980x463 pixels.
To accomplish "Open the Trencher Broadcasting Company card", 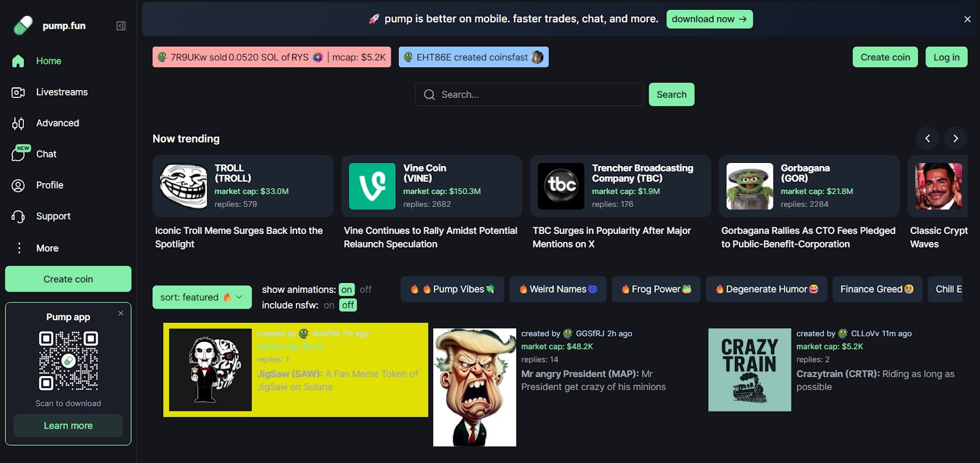I will click(620, 186).
